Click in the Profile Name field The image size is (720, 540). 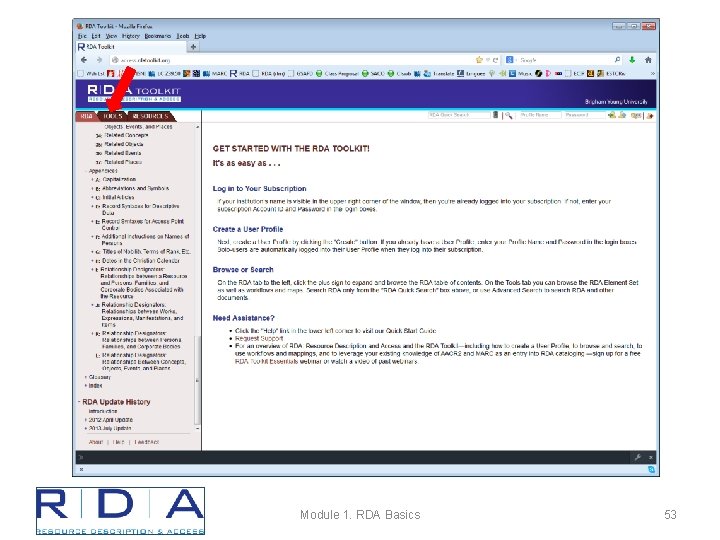[540, 115]
